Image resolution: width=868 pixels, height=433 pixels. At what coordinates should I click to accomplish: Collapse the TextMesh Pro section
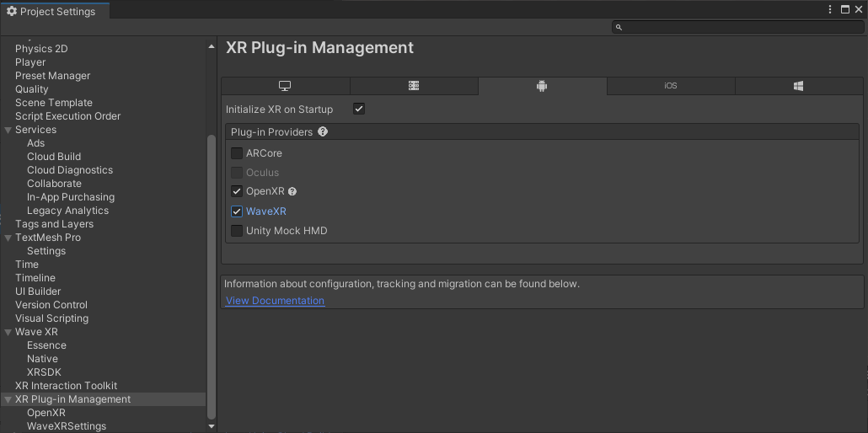coord(8,238)
